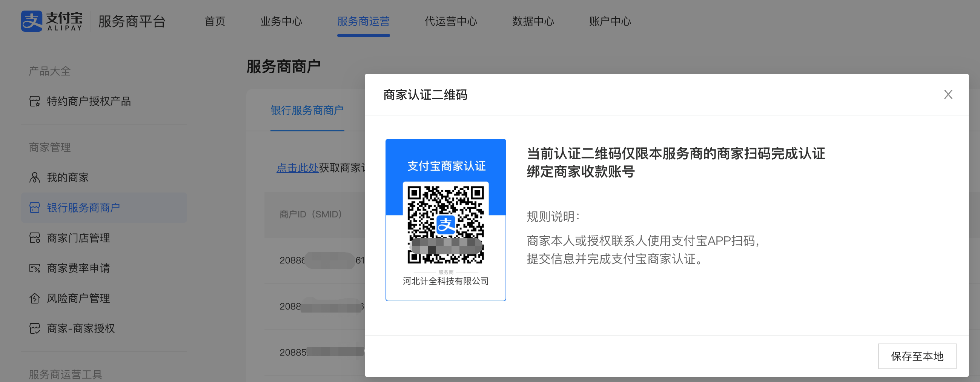The width and height of the screenshot is (980, 382).
Task: Select the 服务商运营 top navigation item
Action: (x=363, y=22)
